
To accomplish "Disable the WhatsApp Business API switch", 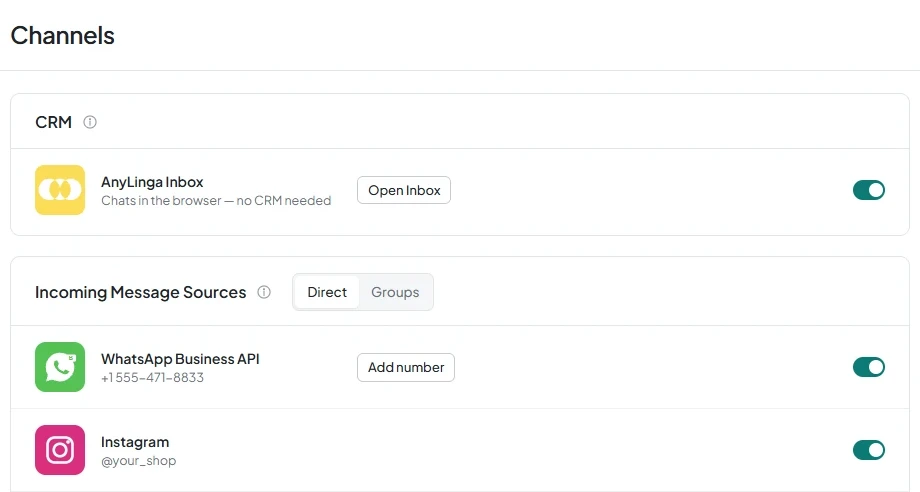I will coord(869,367).
